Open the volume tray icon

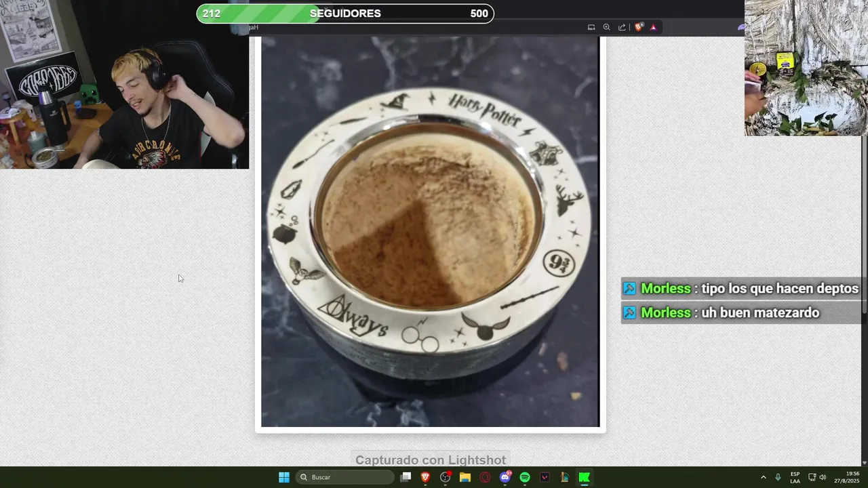823,477
